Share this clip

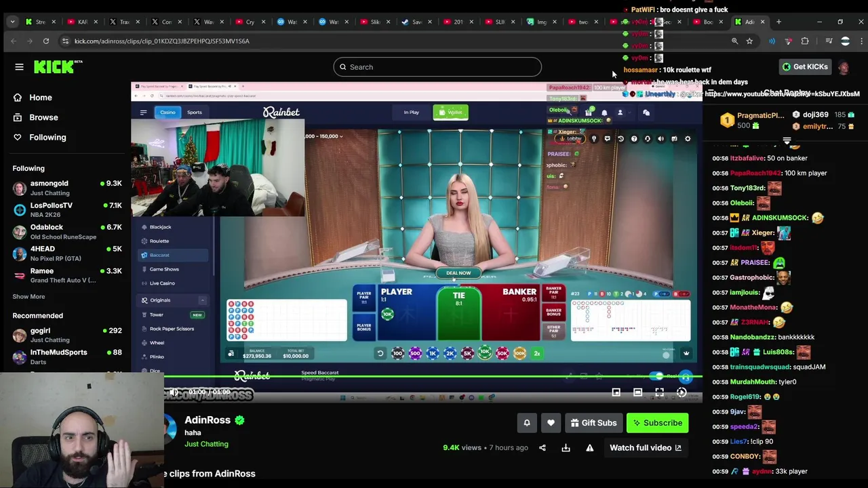pyautogui.click(x=542, y=448)
